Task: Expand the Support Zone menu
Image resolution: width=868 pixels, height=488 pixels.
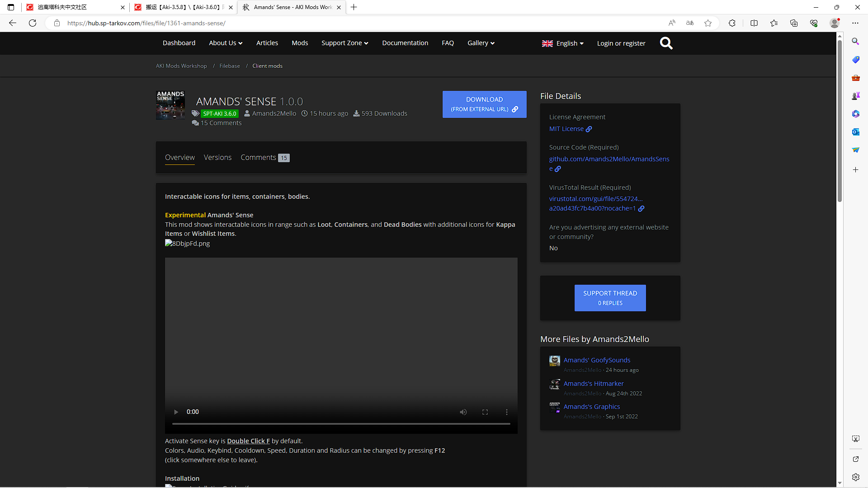Action: click(344, 43)
